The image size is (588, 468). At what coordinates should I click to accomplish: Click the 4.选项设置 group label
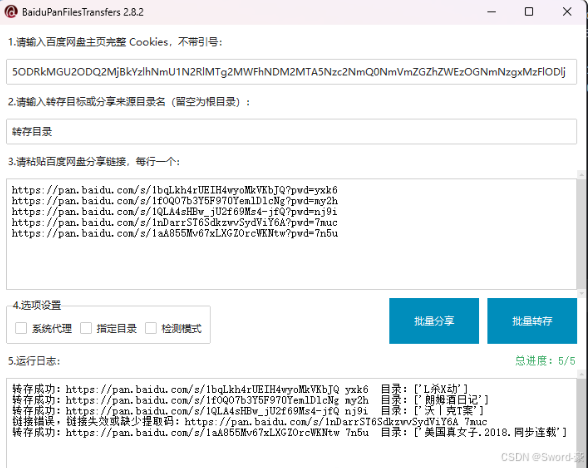click(37, 305)
